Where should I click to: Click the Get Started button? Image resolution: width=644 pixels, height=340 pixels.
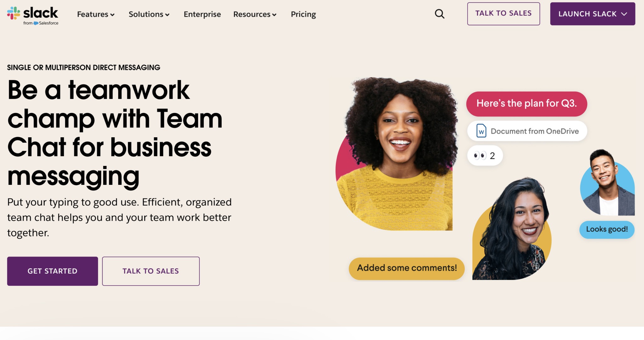pyautogui.click(x=52, y=271)
